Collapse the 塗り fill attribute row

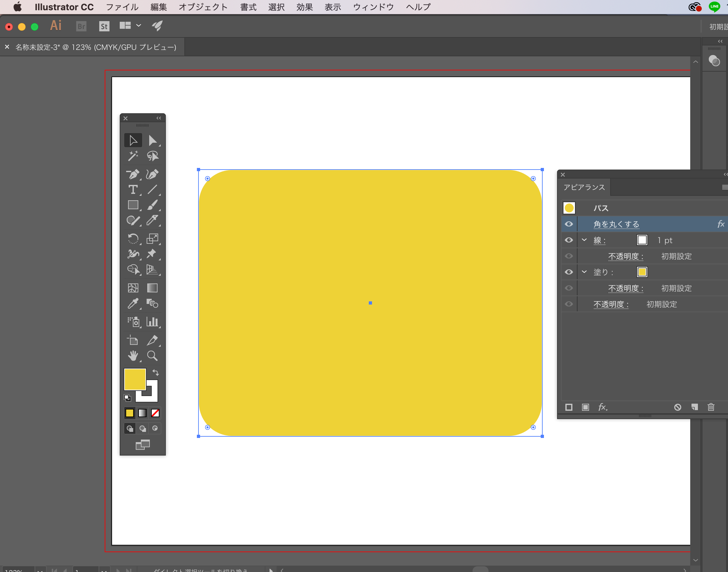tap(584, 272)
